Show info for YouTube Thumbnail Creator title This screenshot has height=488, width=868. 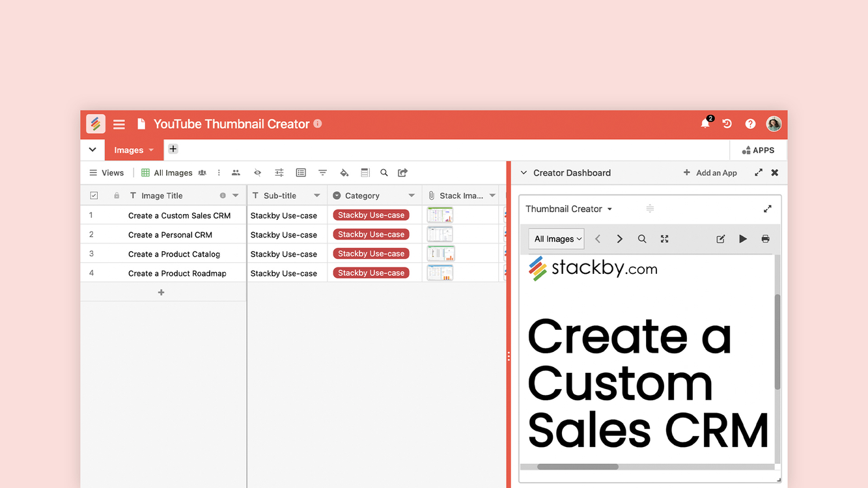(318, 123)
